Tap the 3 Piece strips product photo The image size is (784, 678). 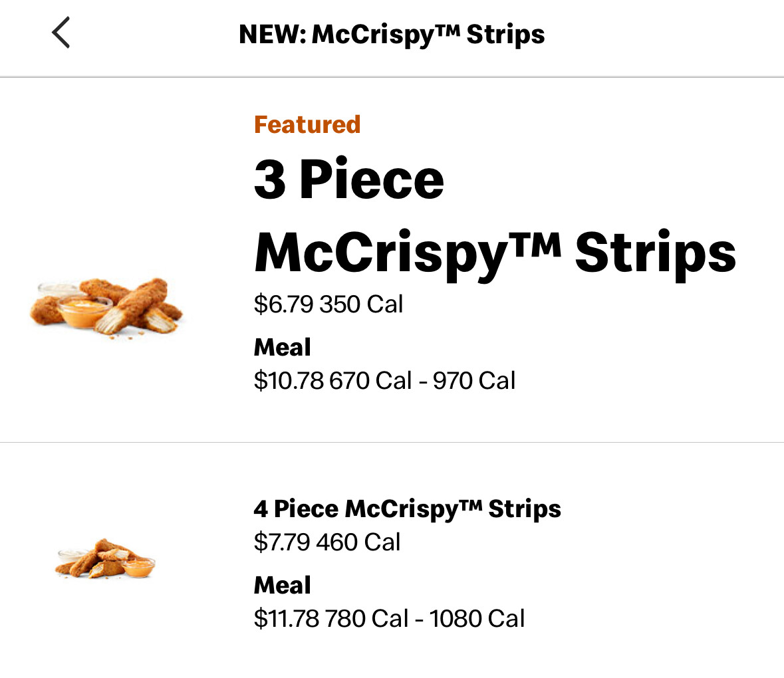tap(106, 308)
